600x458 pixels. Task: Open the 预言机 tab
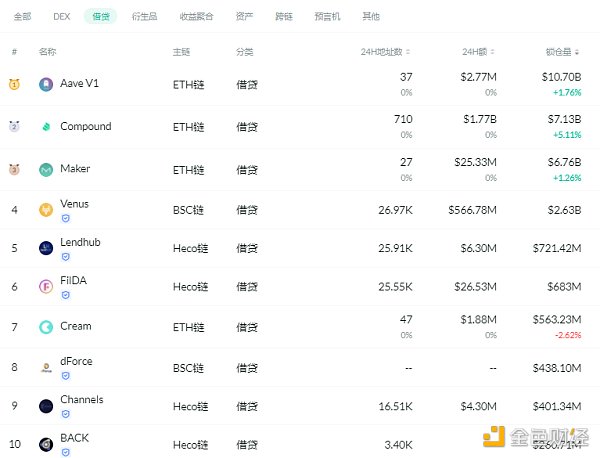pyautogui.click(x=327, y=16)
